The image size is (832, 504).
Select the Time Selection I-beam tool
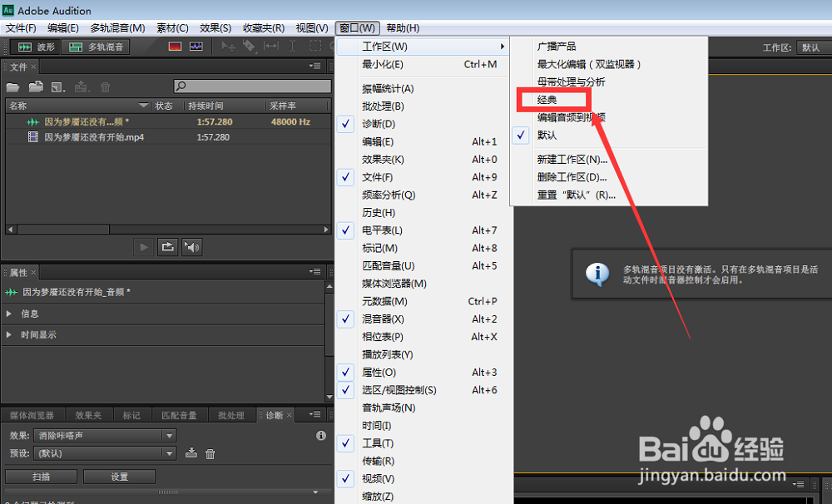[x=292, y=46]
